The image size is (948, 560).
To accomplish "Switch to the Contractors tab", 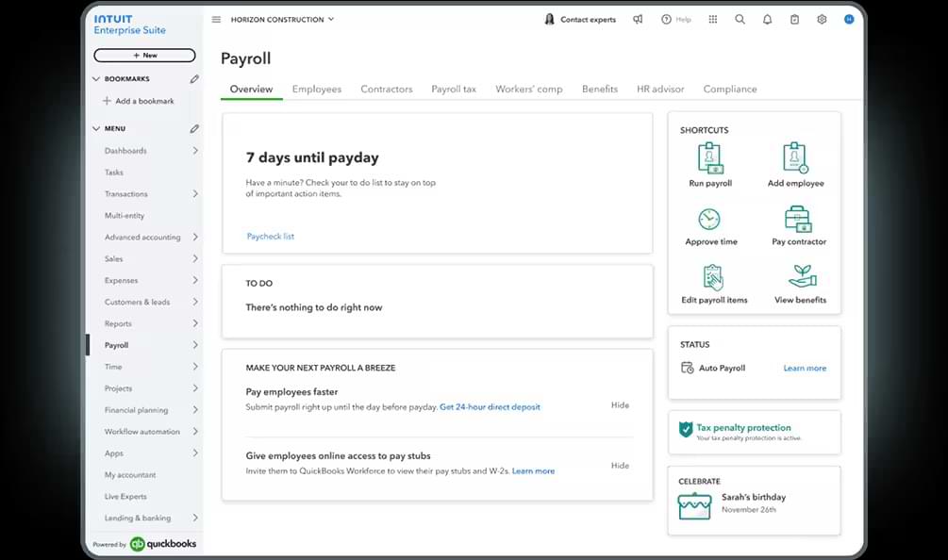I will 387,89.
